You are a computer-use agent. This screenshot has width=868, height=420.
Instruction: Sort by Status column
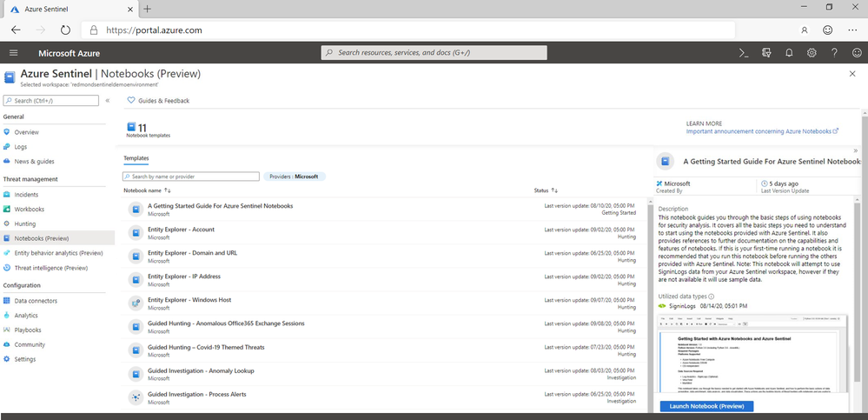(x=546, y=190)
